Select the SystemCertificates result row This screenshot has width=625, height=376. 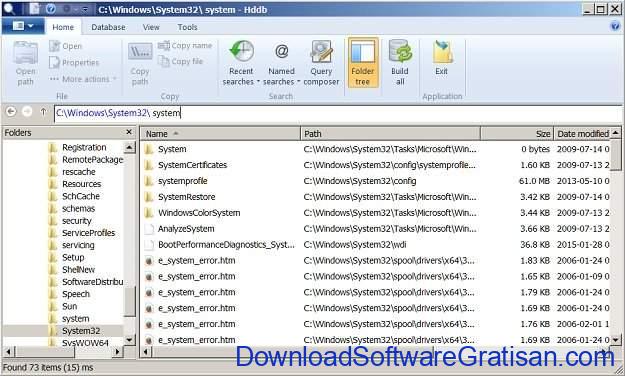pos(376,165)
